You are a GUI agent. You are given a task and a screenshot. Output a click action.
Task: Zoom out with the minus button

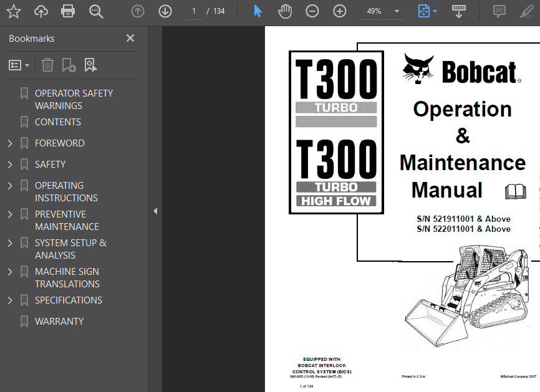click(x=312, y=11)
